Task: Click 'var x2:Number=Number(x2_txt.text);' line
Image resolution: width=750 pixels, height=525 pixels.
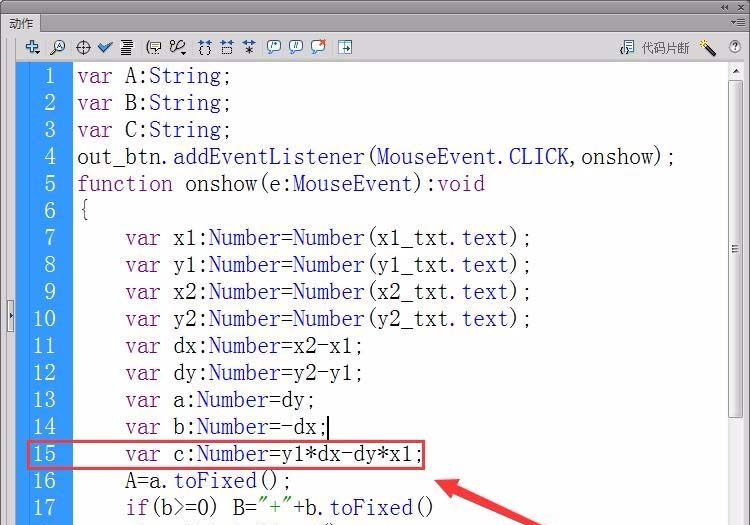Action: (x=328, y=292)
